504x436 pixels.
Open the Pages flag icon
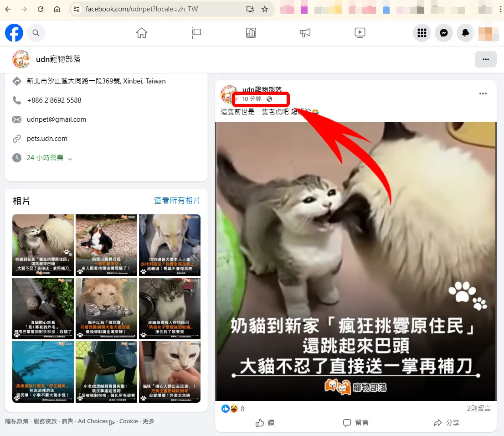click(x=196, y=32)
